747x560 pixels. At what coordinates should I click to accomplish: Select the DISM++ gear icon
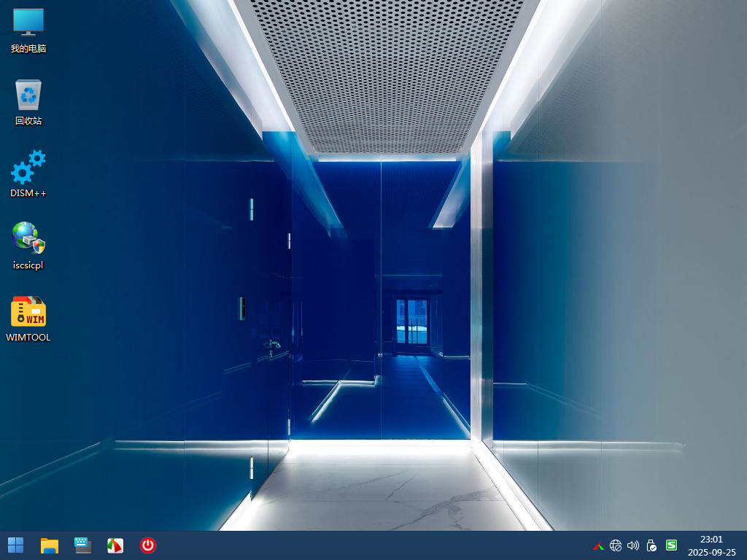(28, 174)
